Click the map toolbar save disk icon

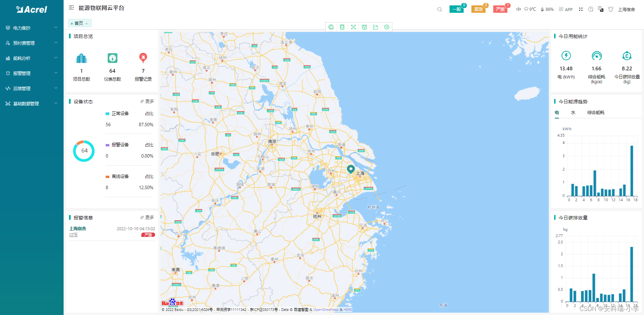point(364,27)
